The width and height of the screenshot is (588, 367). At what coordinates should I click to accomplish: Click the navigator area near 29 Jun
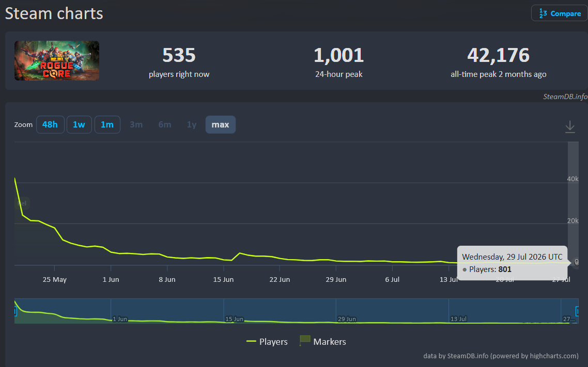click(347, 319)
